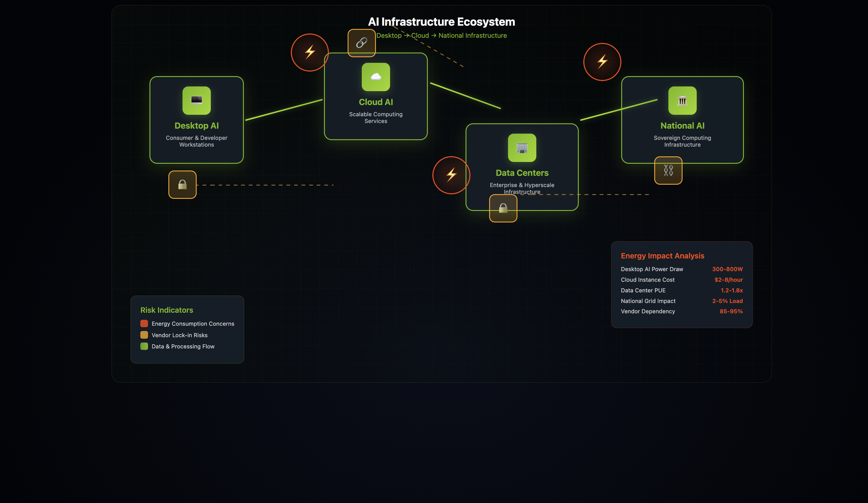Click the $2-8/hour value
The image size is (868, 503).
tap(728, 280)
